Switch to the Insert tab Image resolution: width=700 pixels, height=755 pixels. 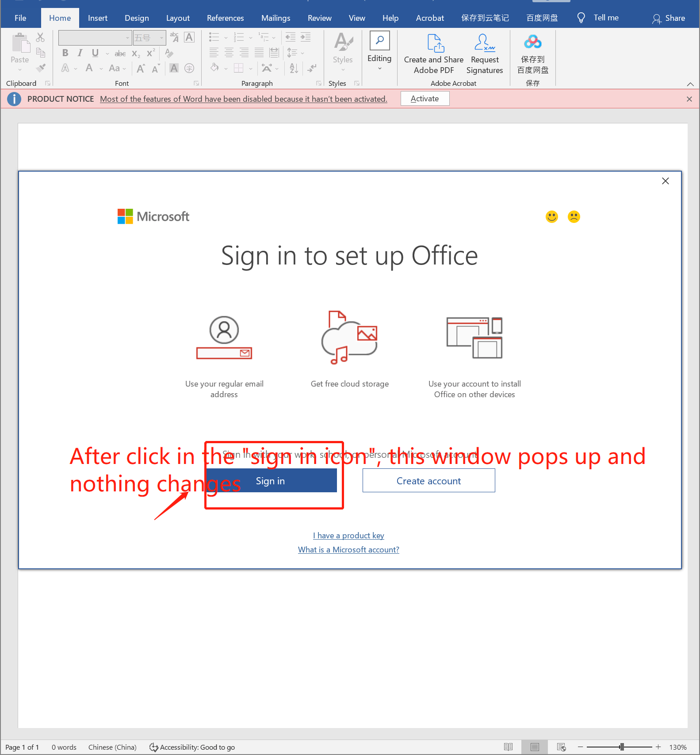[98, 18]
